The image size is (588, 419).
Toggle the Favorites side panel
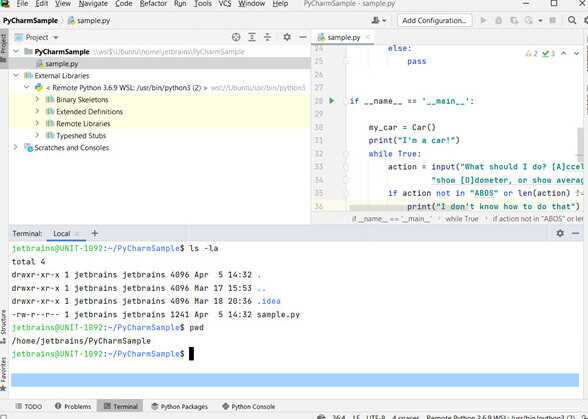coord(3,374)
